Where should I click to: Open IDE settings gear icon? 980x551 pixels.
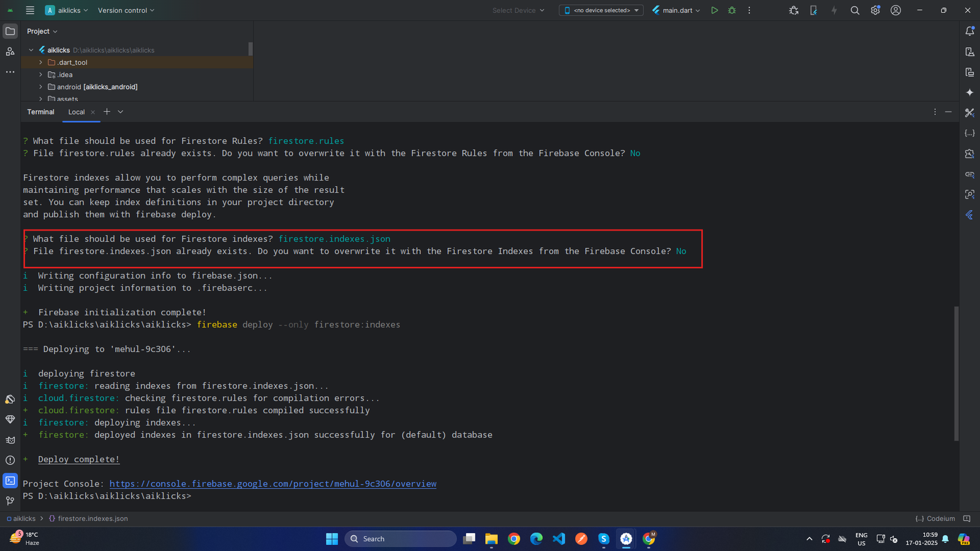tap(875, 10)
